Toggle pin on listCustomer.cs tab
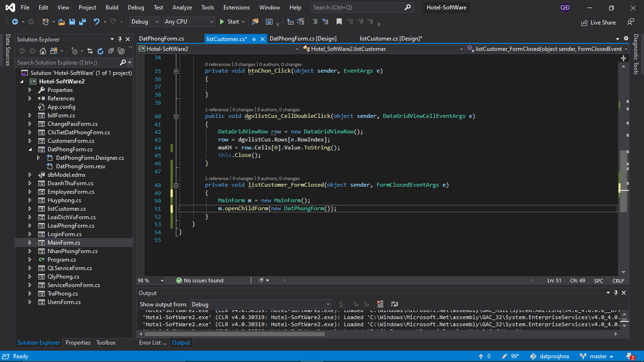This screenshot has height=362, width=644. [254, 39]
